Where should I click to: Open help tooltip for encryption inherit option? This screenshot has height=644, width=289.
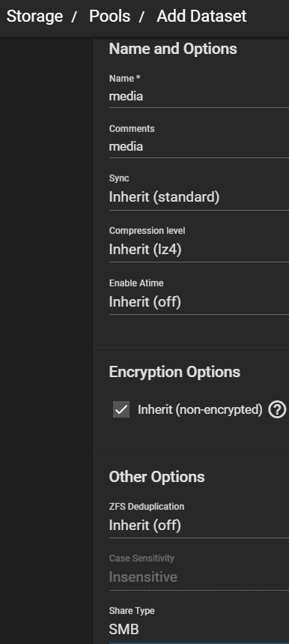pos(277,409)
